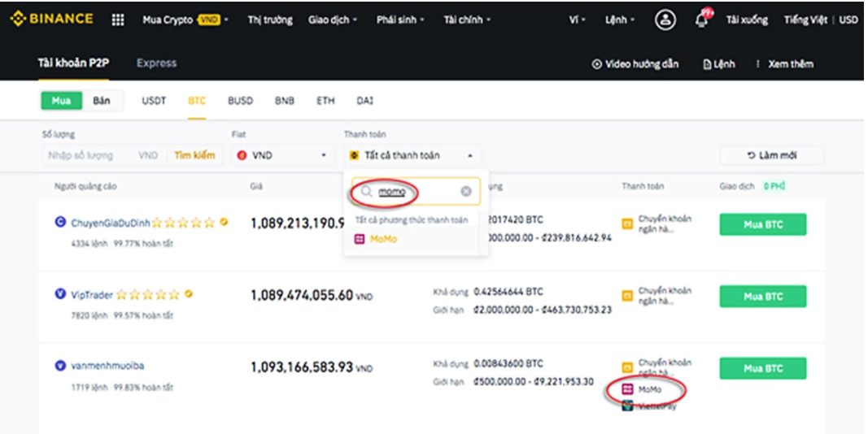Click the MoMo icon in dropdown list
This screenshot has width=868, height=434.
click(x=360, y=239)
